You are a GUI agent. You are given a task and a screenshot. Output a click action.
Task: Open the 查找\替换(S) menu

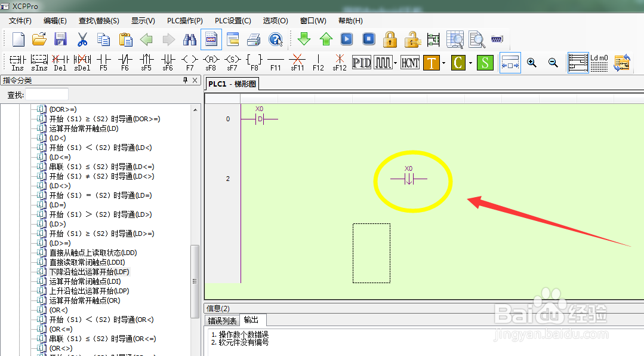tap(99, 20)
